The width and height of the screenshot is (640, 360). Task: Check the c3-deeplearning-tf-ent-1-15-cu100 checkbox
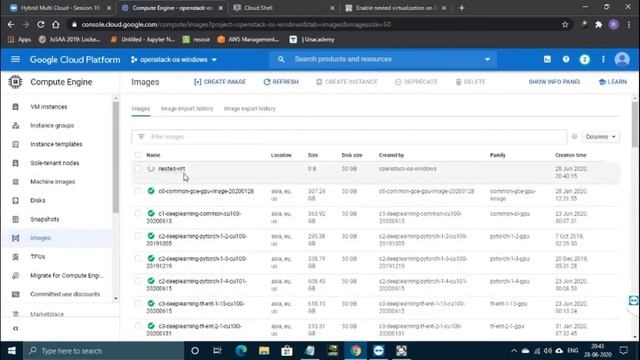point(138,304)
